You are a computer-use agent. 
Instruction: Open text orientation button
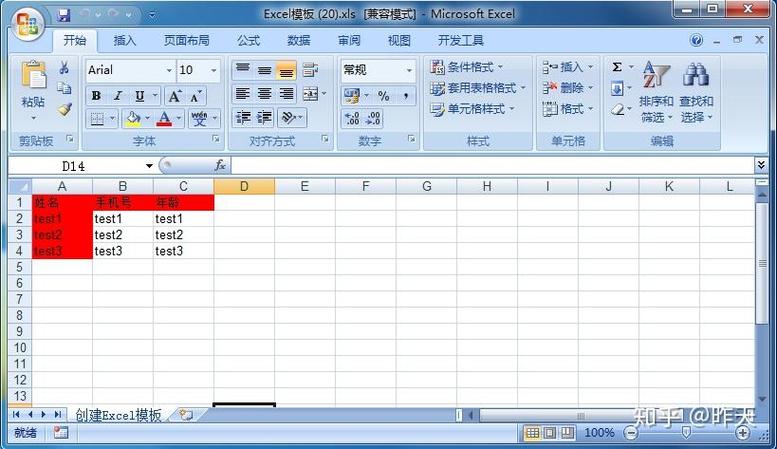(x=291, y=117)
